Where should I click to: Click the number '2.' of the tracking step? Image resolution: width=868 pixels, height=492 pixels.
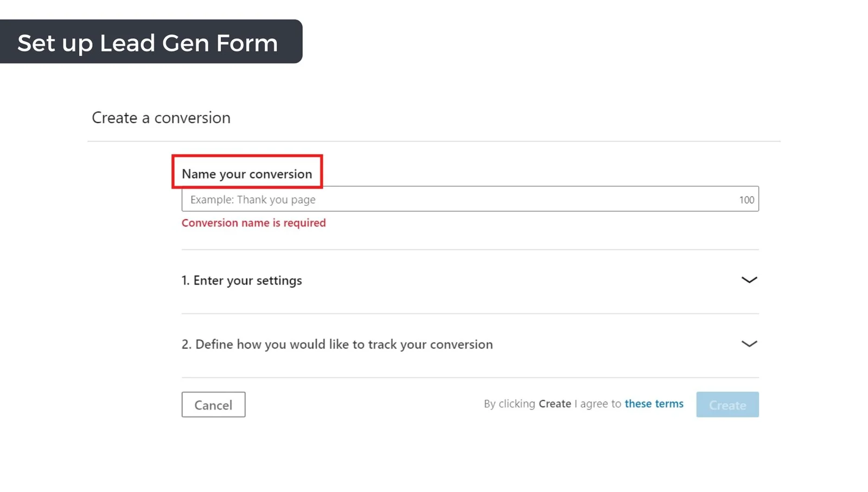click(187, 344)
